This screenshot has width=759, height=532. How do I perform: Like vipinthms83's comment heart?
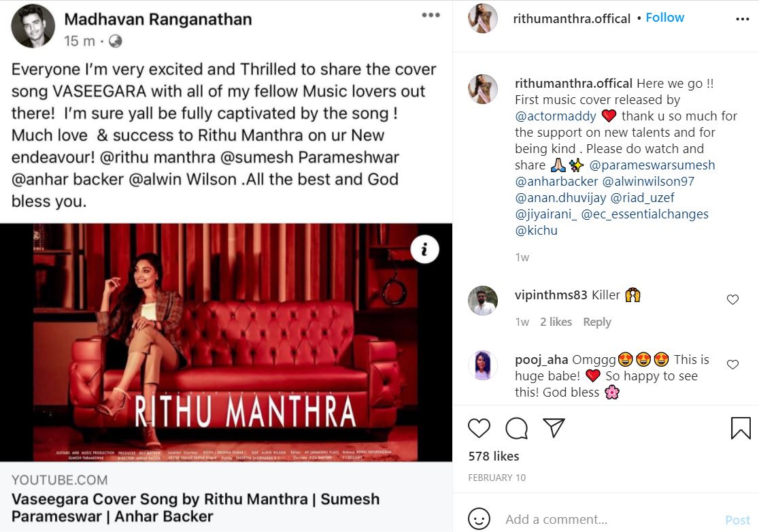coord(732,299)
